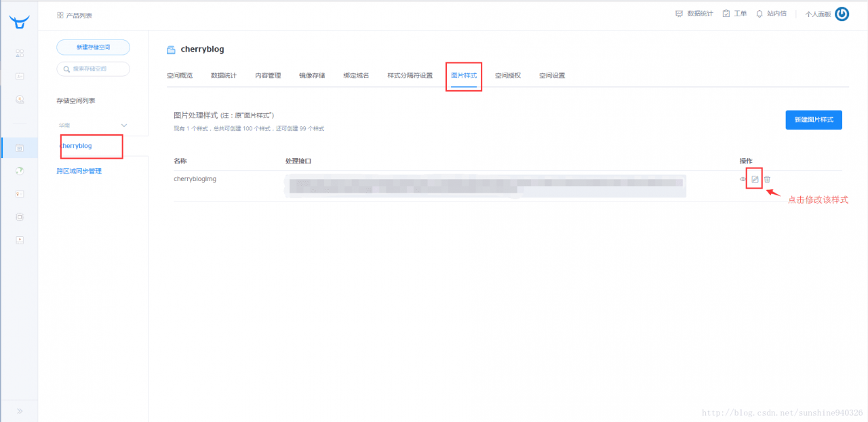Select the 图片样式 tab
Viewport: 868px width, 422px height.
point(464,75)
